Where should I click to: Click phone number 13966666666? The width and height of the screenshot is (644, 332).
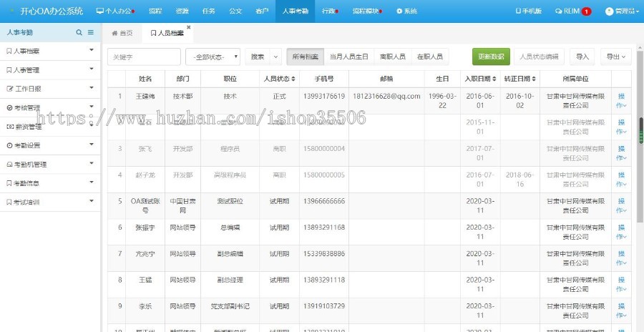tap(324, 201)
